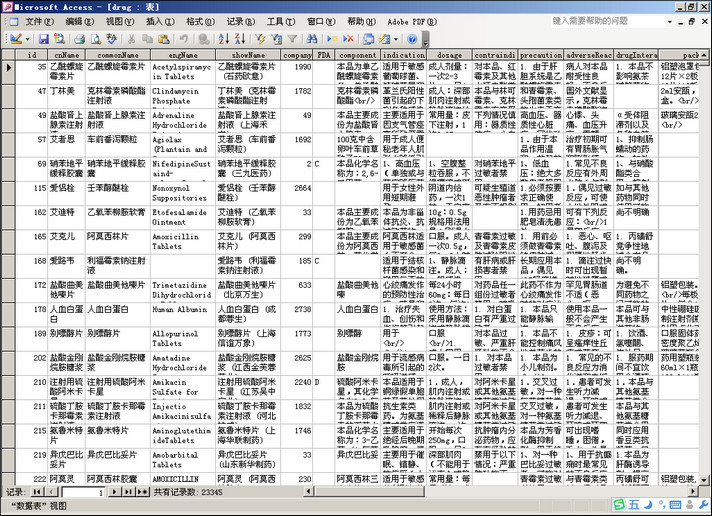Open the 记录(R) menu
Screen dimensions: 712x516
click(x=241, y=21)
